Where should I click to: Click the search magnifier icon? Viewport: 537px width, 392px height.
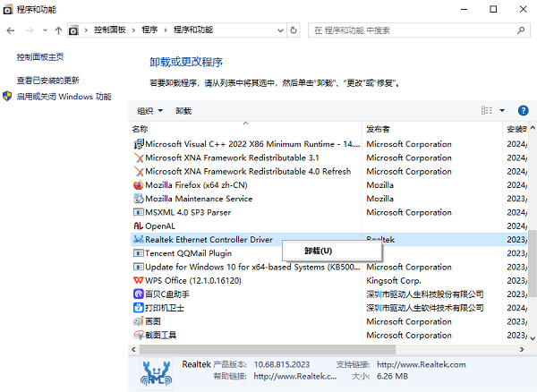pyautogui.click(x=521, y=30)
